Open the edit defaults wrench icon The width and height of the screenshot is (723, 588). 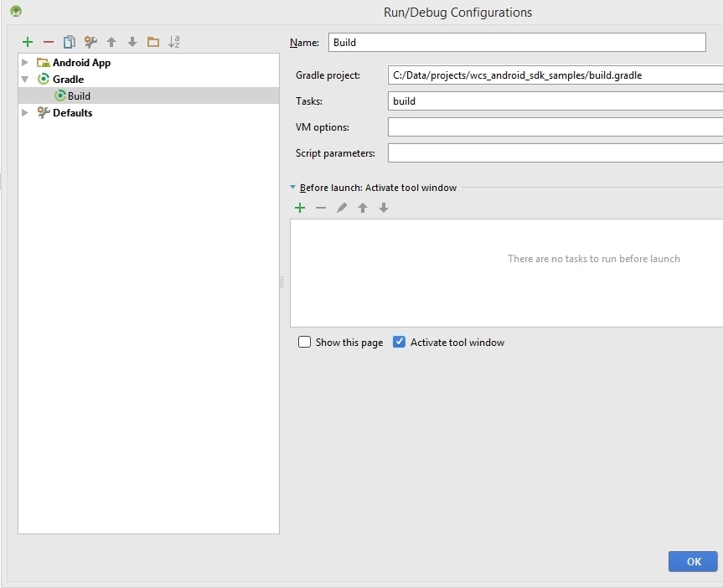[x=90, y=42]
